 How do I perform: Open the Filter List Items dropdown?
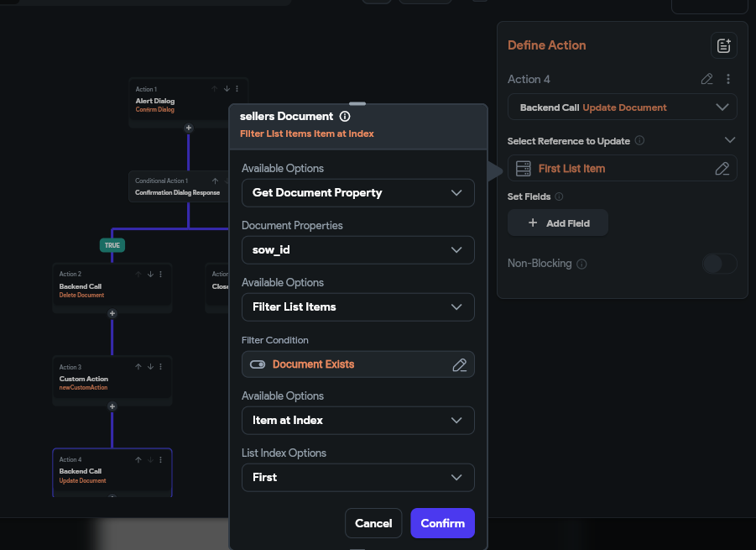click(x=358, y=307)
